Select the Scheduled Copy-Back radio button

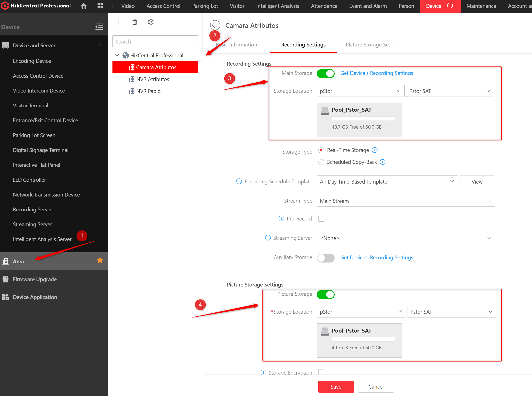321,162
